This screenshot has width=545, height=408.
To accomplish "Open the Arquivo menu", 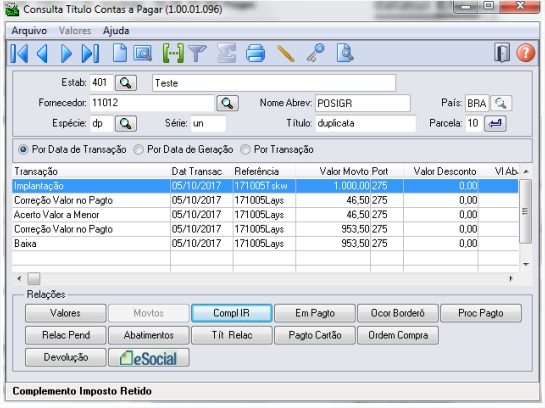I will [29, 31].
